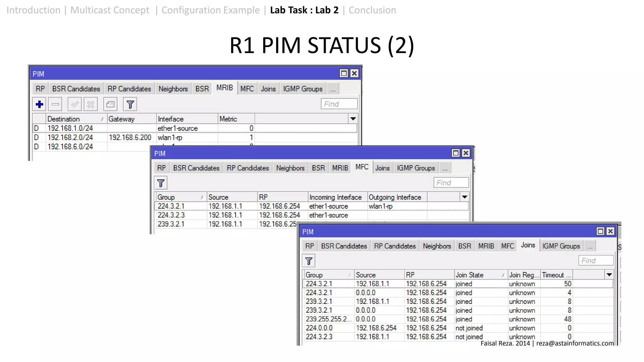
Task: Sort by Gateway column in MRIB table
Action: point(132,119)
